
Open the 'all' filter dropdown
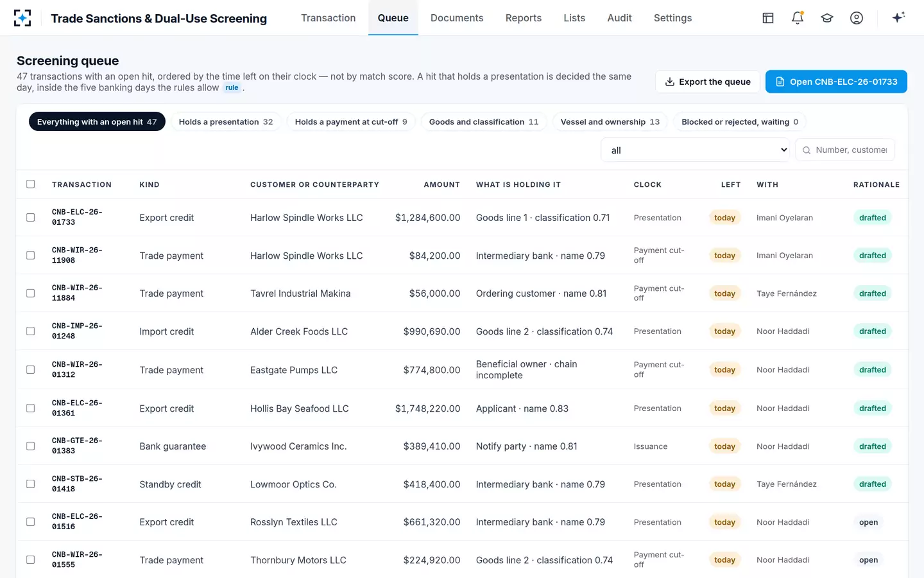pyautogui.click(x=696, y=150)
